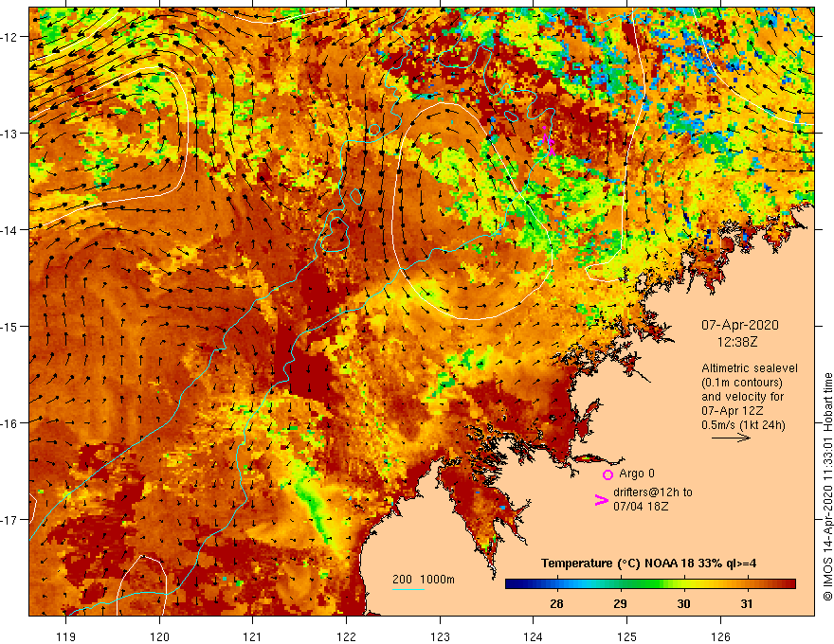Click the '(0.1m contours)' text
834x644 pixels.
tap(741, 383)
